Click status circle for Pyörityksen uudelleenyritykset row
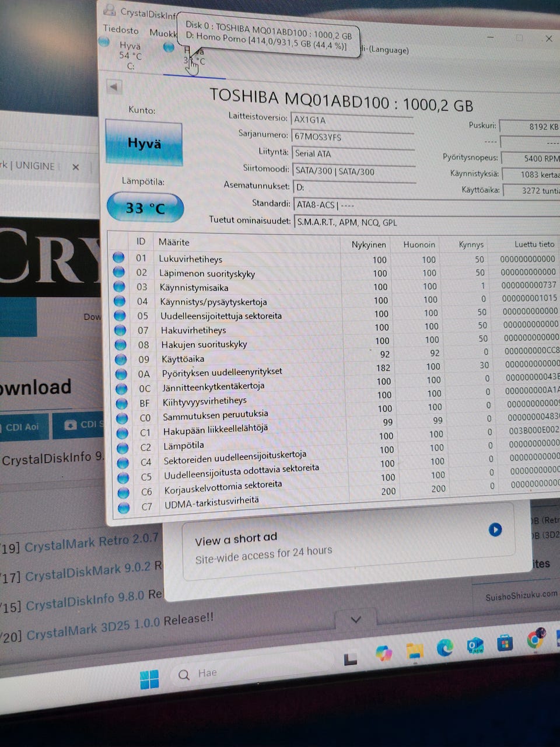 pos(121,373)
